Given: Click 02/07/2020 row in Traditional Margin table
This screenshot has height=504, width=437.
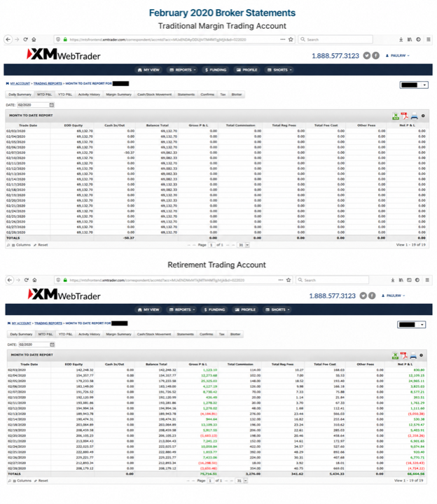Looking at the screenshot, I should [x=216, y=153].
